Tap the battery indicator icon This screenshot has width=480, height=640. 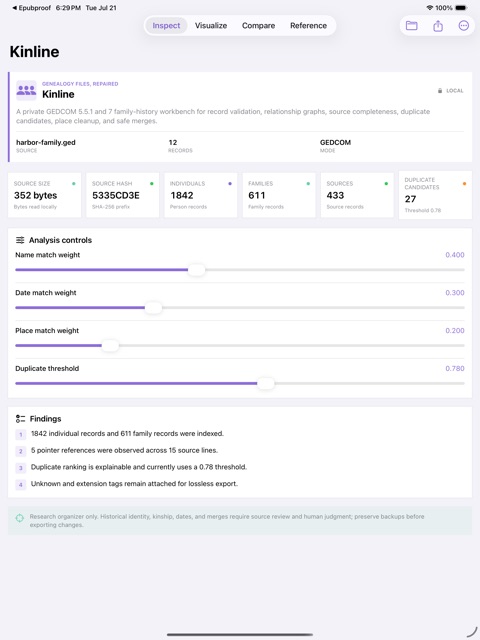point(461,8)
